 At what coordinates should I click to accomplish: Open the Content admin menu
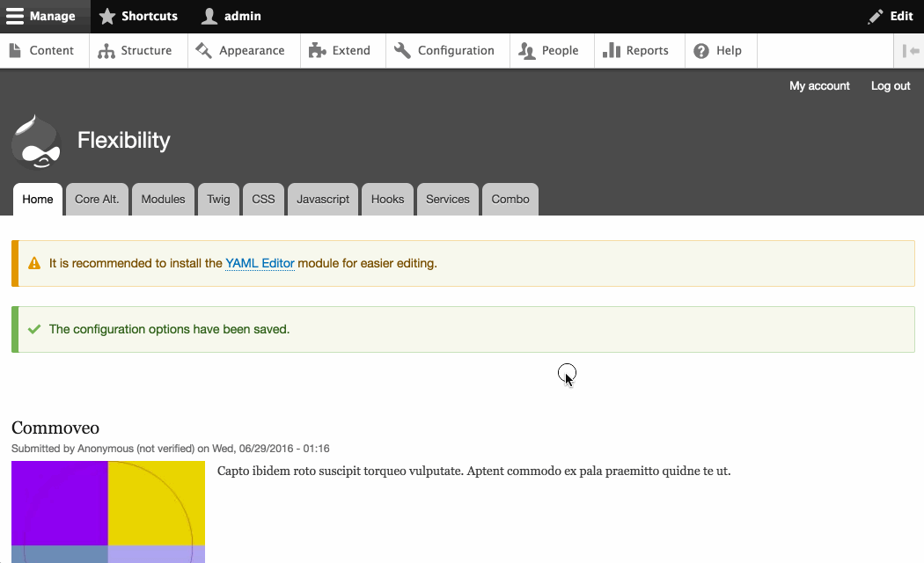click(x=42, y=51)
